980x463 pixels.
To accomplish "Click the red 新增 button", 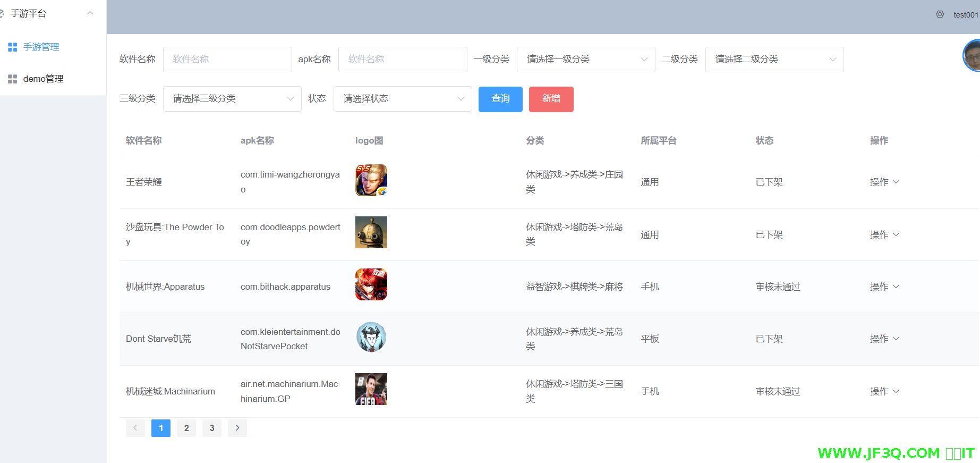I will tap(551, 99).
